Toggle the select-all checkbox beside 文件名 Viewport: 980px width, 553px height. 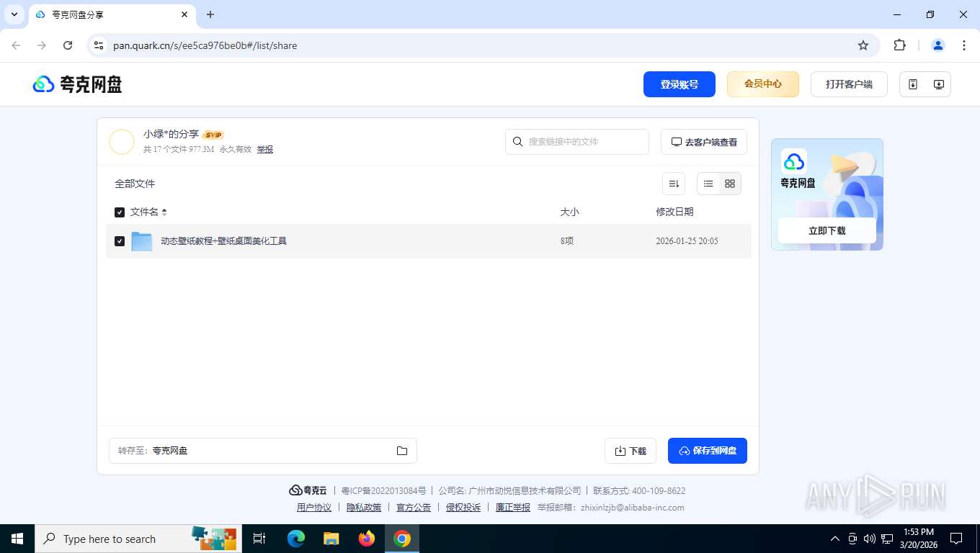pos(120,212)
